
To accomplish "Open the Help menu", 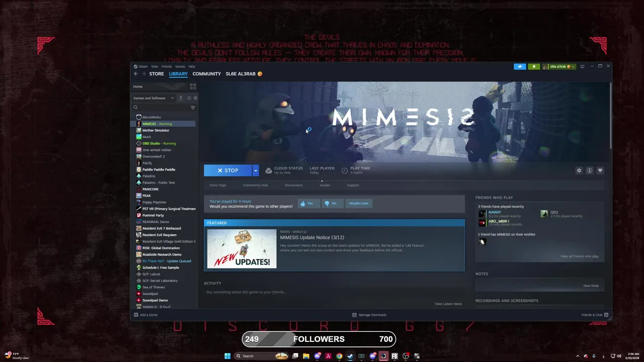I will pyautogui.click(x=192, y=66).
